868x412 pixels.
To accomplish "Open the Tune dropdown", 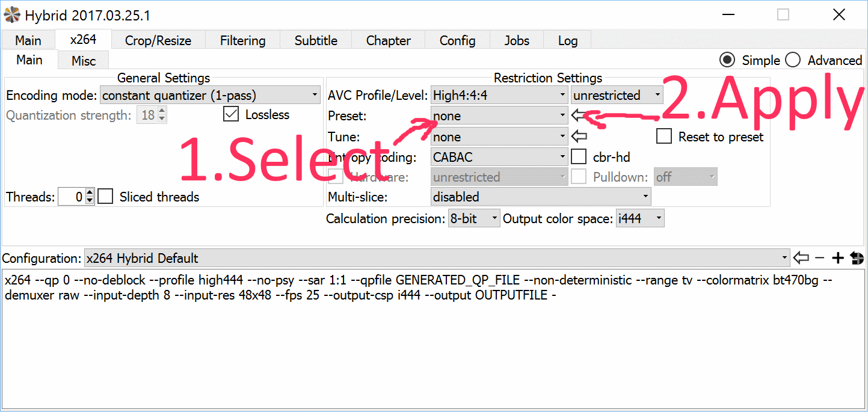I will [x=499, y=137].
